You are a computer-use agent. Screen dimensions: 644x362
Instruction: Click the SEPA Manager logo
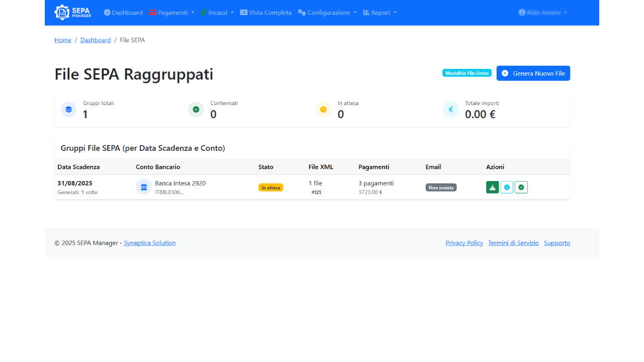[73, 12]
